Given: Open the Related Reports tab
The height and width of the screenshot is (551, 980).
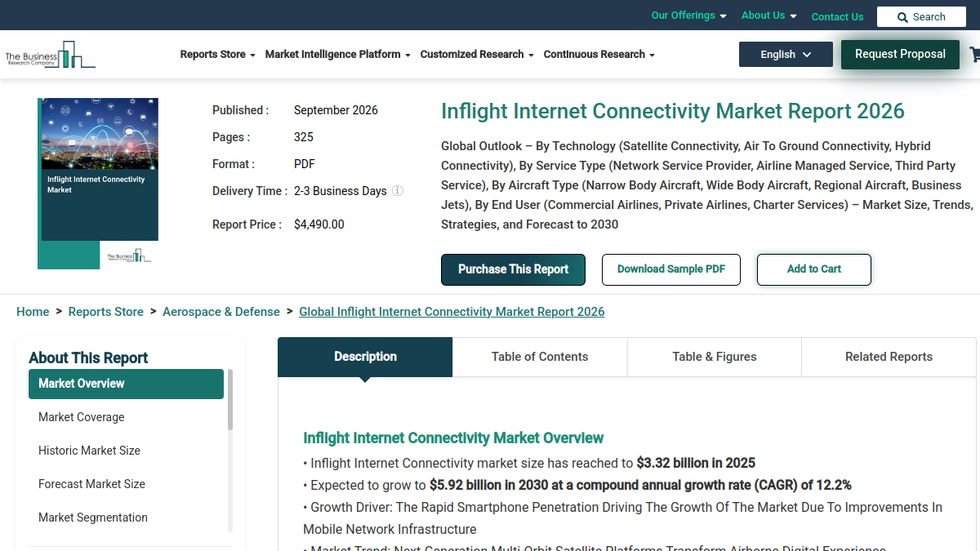Looking at the screenshot, I should (889, 357).
